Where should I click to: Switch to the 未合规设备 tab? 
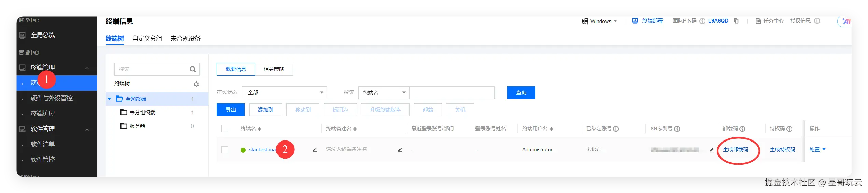(x=185, y=39)
